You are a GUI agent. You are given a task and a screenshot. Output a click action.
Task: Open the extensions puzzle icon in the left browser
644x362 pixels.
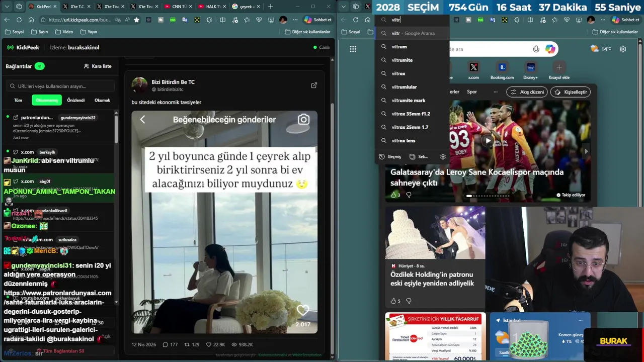[209, 20]
